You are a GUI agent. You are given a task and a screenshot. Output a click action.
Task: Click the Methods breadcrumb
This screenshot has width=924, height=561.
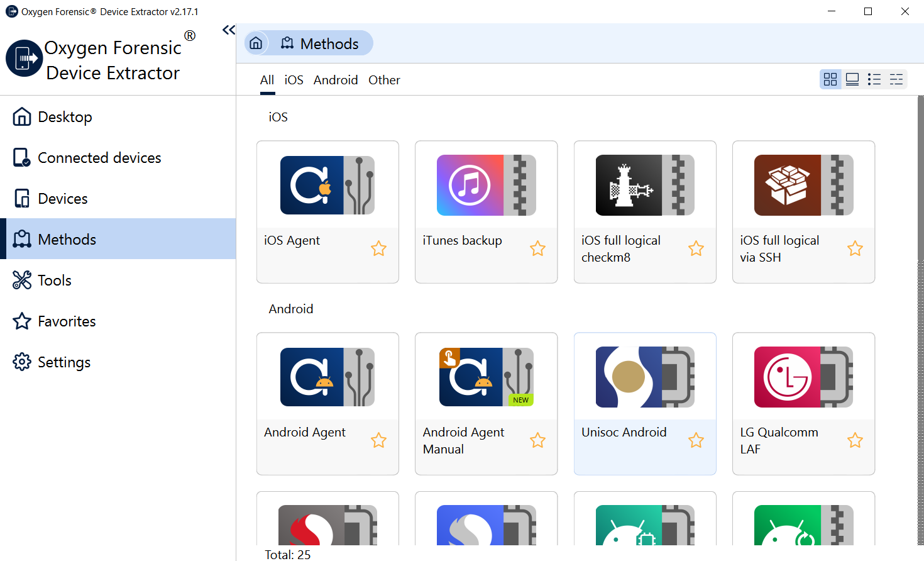[320, 43]
